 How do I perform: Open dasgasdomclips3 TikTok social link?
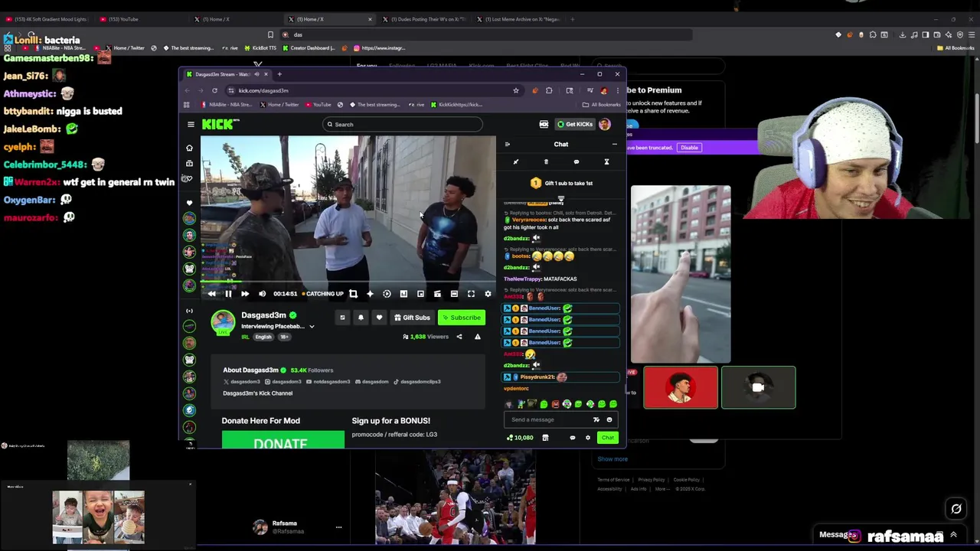click(417, 381)
